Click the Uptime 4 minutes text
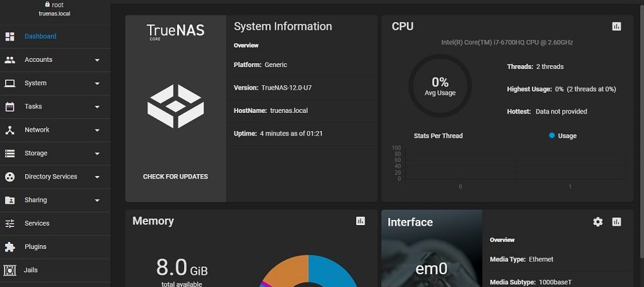Viewport: 644px width, 287px height. coord(278,134)
